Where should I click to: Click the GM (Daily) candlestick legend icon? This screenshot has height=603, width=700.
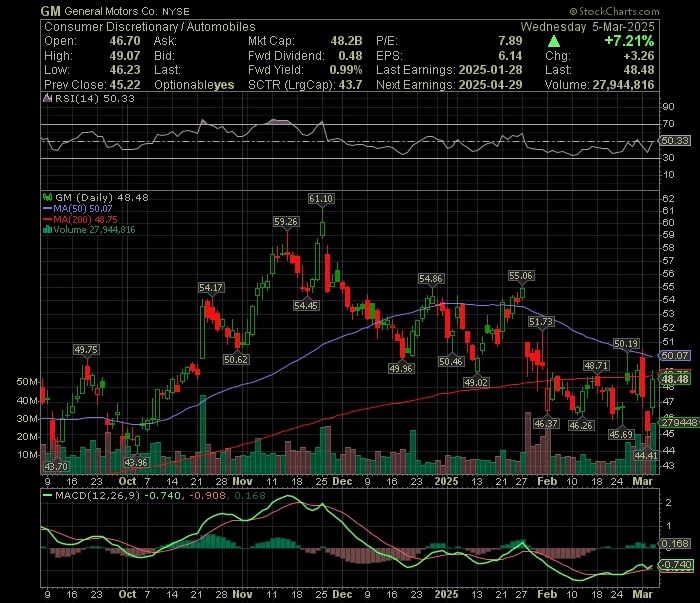pos(47,197)
